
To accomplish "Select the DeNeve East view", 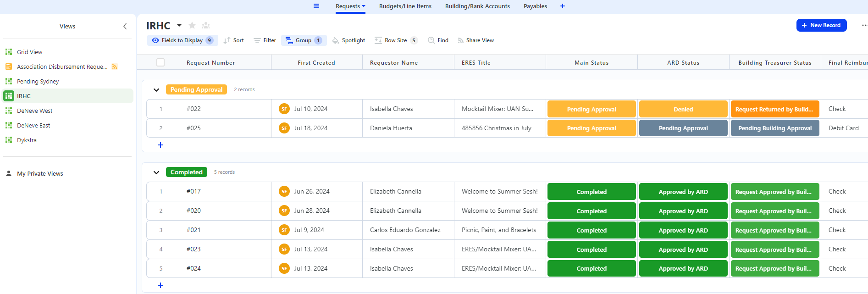I will [68, 125].
